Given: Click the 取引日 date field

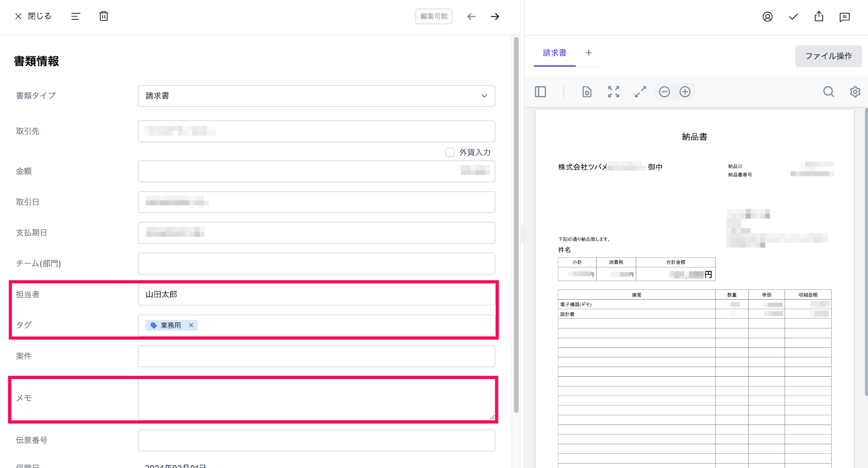Looking at the screenshot, I should tap(316, 202).
